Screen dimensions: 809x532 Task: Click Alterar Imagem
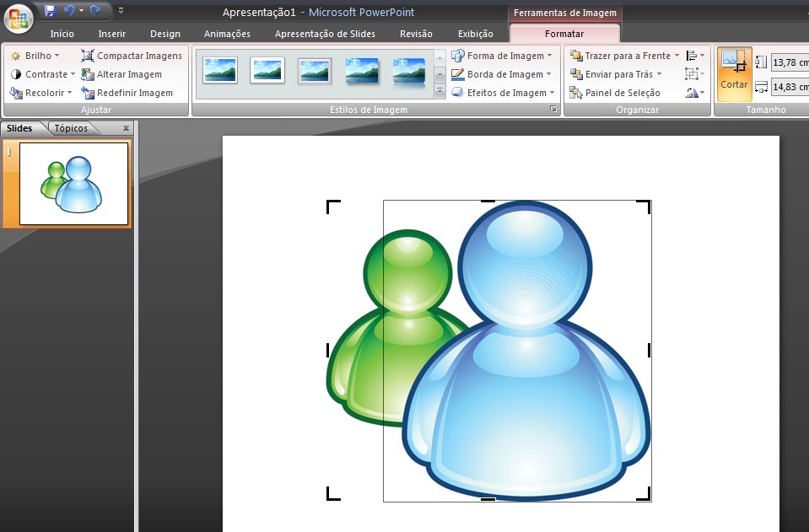click(121, 74)
